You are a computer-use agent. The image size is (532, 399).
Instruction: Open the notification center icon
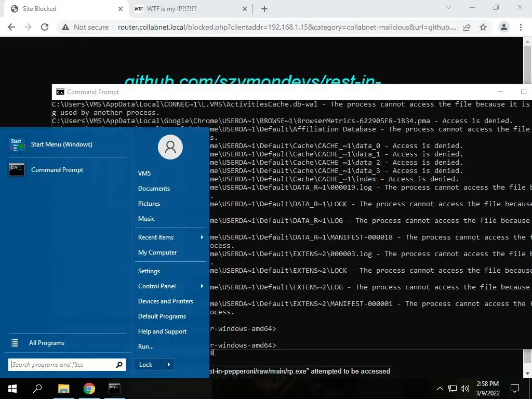click(515, 389)
